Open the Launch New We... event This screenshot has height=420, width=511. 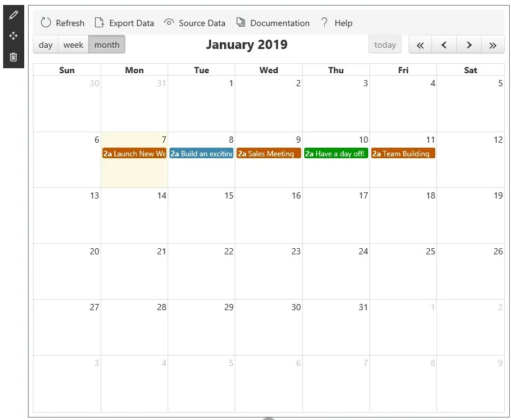[x=135, y=153]
